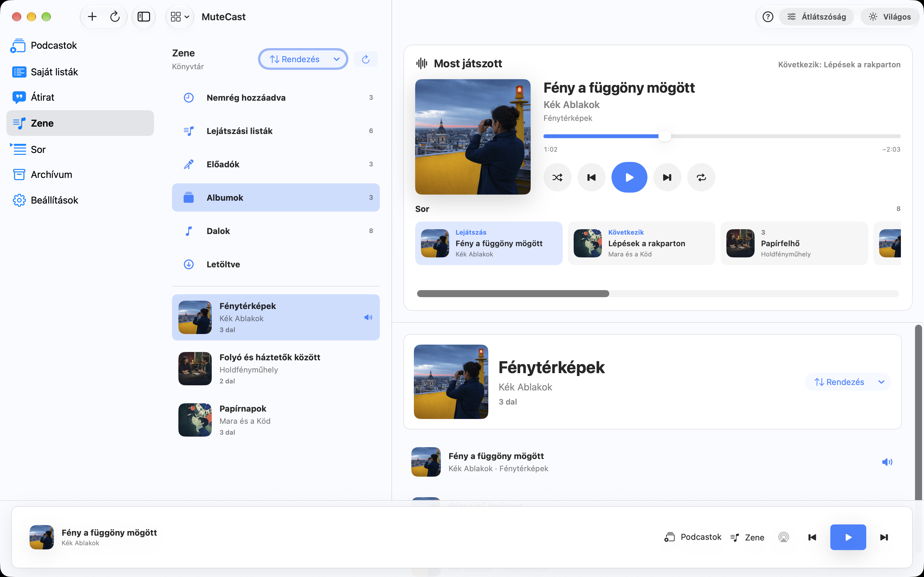The width and height of the screenshot is (924, 577).
Task: Expand the Rendezés dropdown for Fénytérképek album
Action: (x=848, y=382)
